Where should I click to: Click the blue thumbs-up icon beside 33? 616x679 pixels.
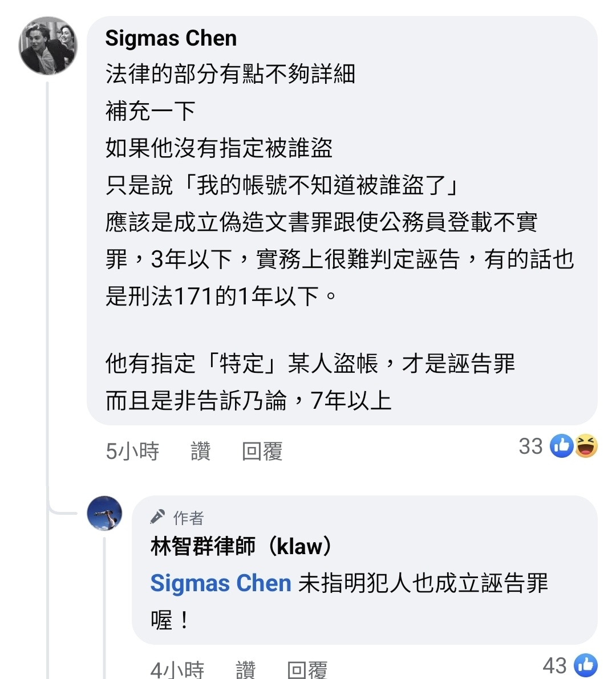(x=561, y=446)
